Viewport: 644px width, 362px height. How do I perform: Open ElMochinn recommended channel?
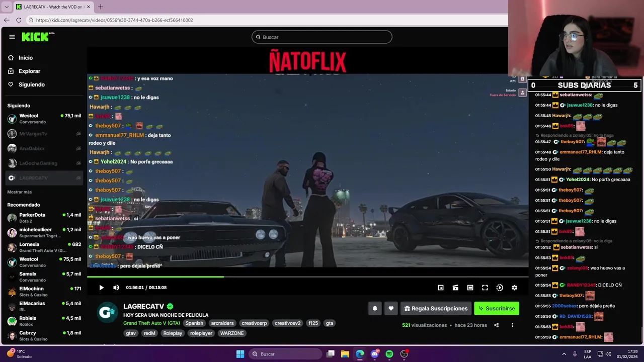44,292
